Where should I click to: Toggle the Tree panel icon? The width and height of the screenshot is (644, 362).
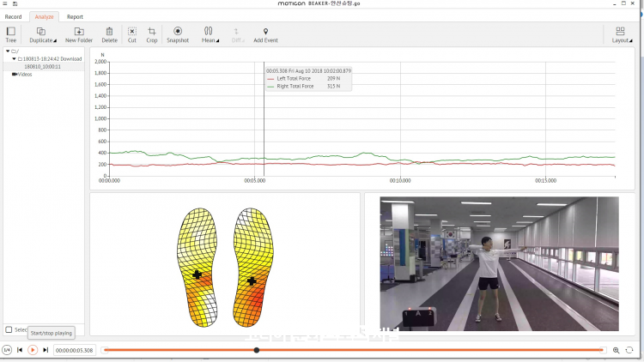pos(10,31)
